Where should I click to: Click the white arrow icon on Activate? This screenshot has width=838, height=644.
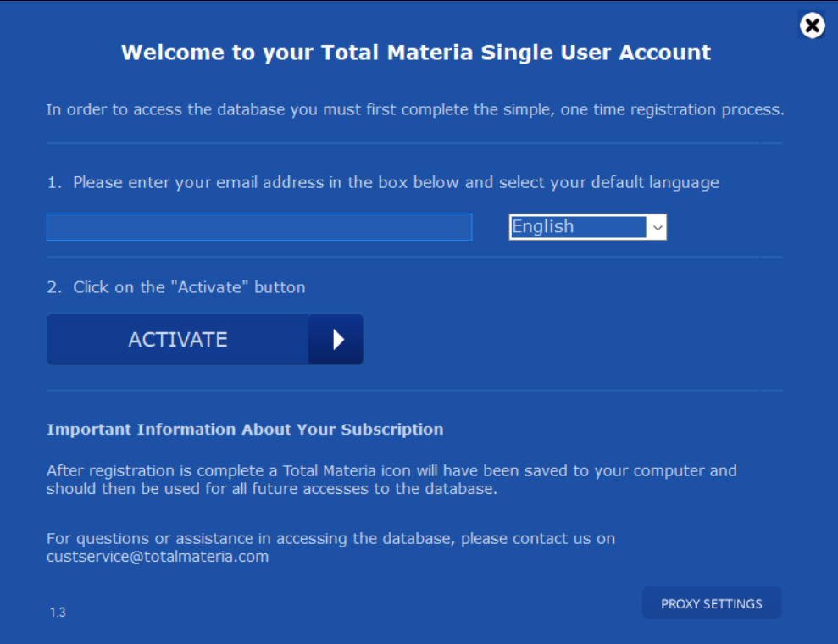click(337, 339)
